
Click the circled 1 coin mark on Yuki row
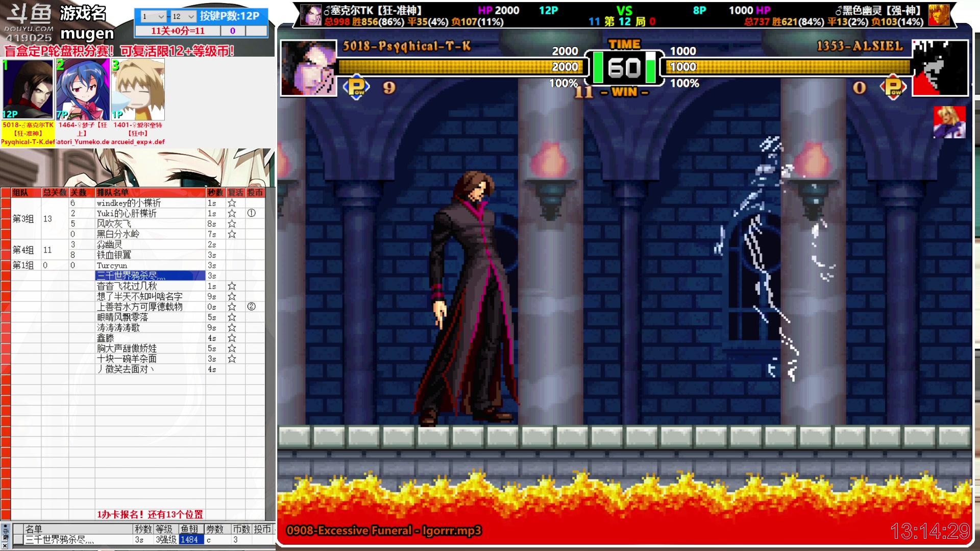pyautogui.click(x=252, y=213)
